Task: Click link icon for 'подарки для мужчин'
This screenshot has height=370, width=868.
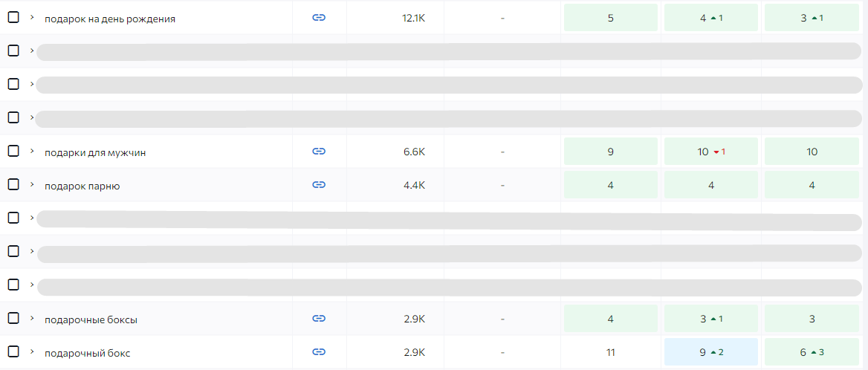Action: [319, 152]
